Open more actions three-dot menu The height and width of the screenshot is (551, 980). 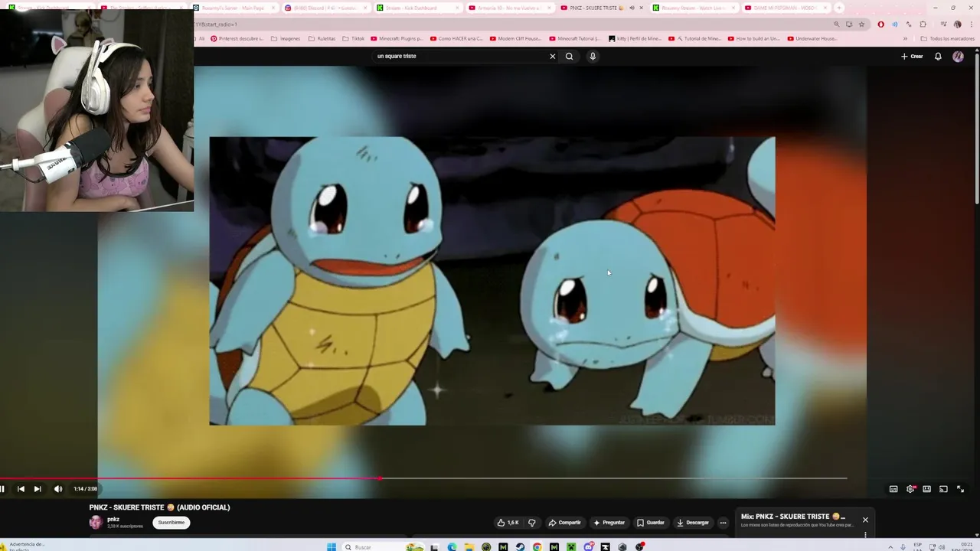[723, 523]
